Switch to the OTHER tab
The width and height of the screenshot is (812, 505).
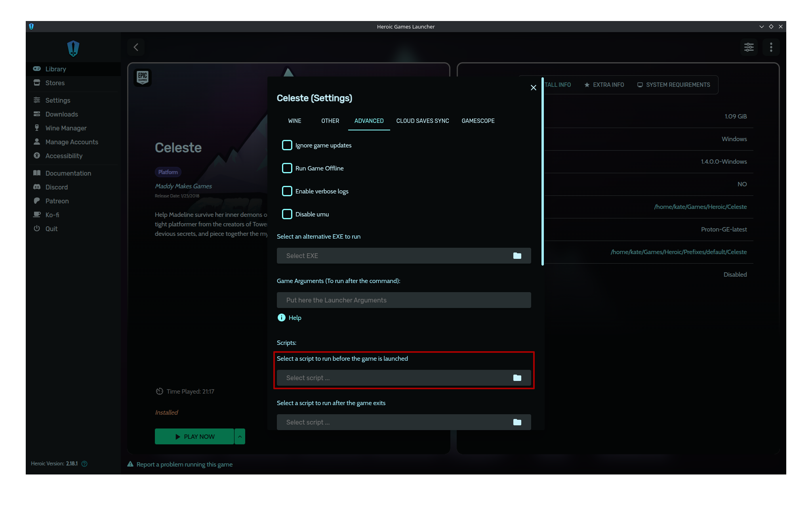point(330,121)
